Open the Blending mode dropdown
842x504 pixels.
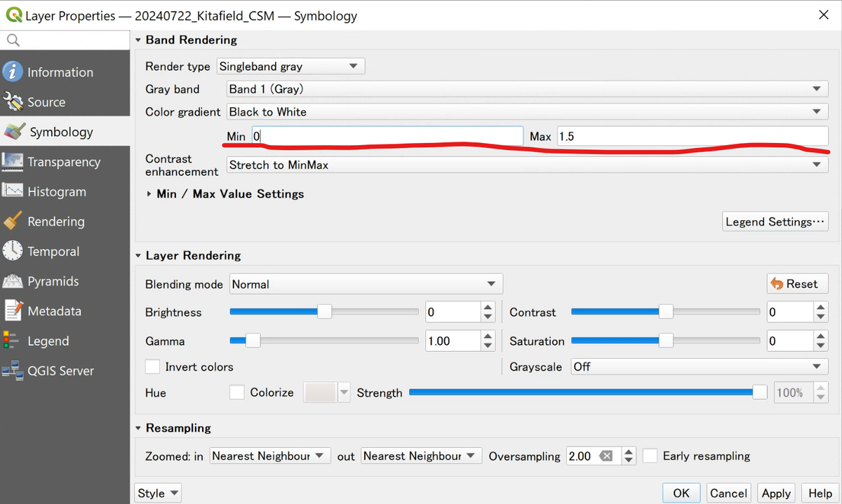pyautogui.click(x=366, y=285)
